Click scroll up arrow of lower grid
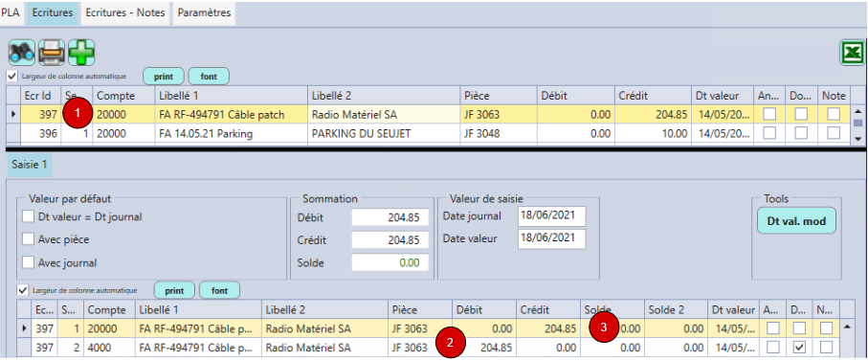The image size is (868, 361). point(846,327)
